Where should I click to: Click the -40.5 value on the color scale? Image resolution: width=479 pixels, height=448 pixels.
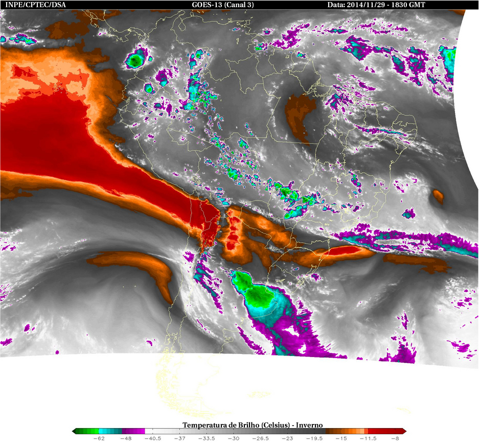coord(153,438)
